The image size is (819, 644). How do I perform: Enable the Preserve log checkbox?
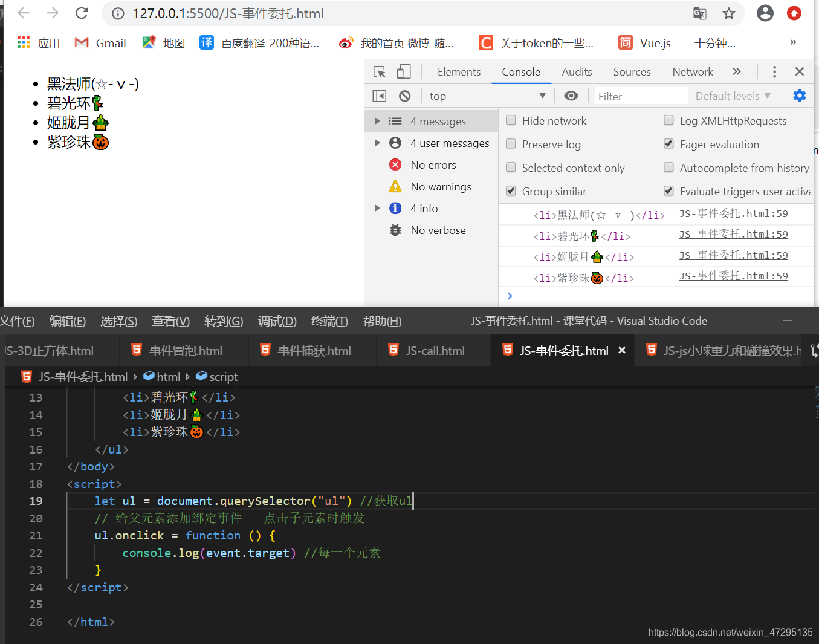[511, 144]
